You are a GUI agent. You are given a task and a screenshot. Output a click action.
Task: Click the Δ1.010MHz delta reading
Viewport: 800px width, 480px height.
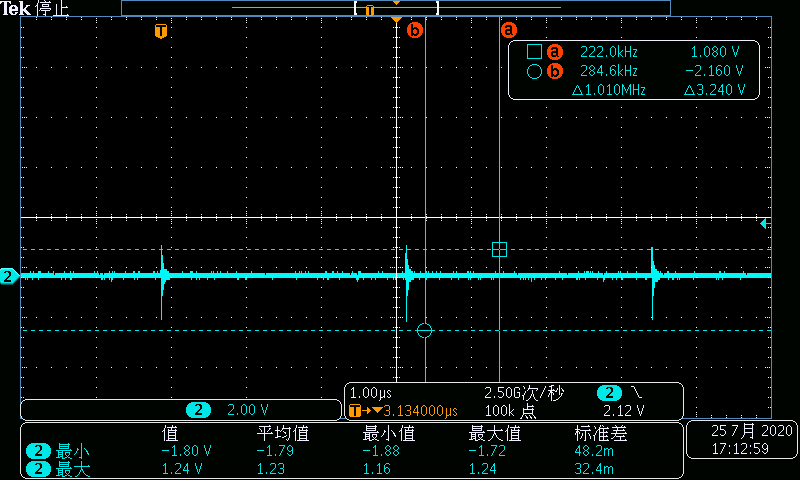pyautogui.click(x=609, y=90)
